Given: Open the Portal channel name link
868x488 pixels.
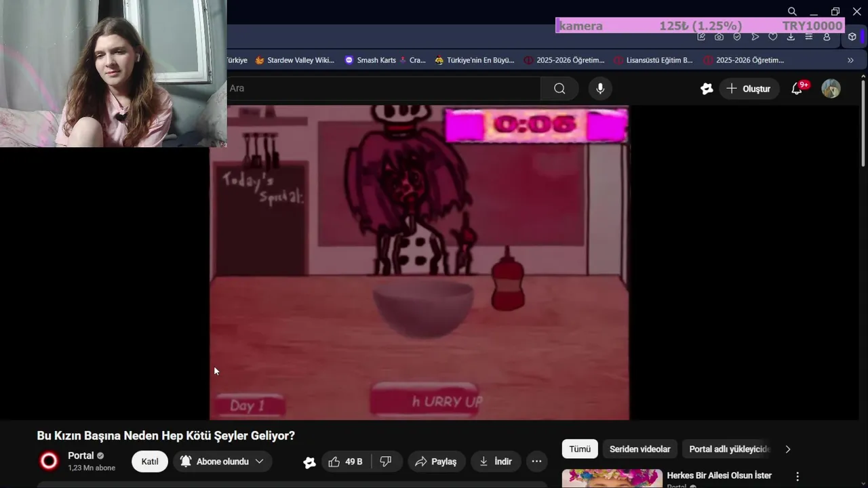Looking at the screenshot, I should pos(81,455).
